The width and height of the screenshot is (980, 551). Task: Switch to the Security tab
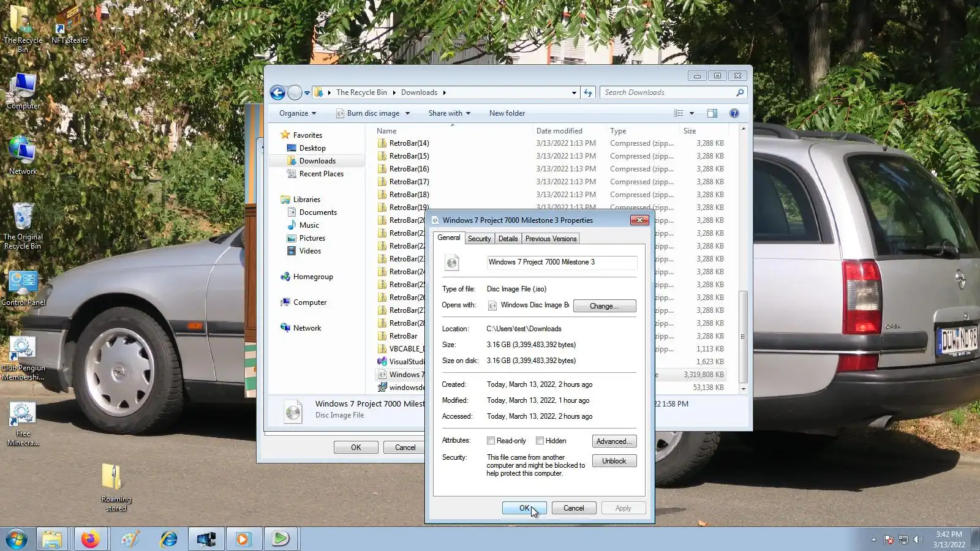coord(479,239)
